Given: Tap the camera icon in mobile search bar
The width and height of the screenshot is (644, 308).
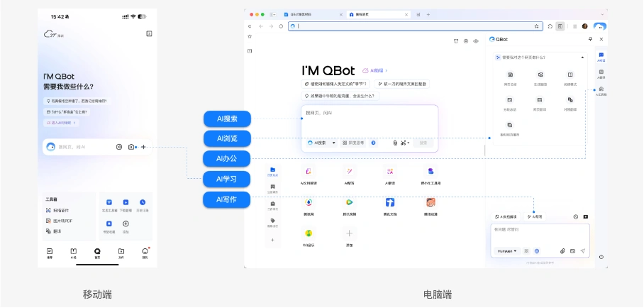Looking at the screenshot, I should (131, 147).
